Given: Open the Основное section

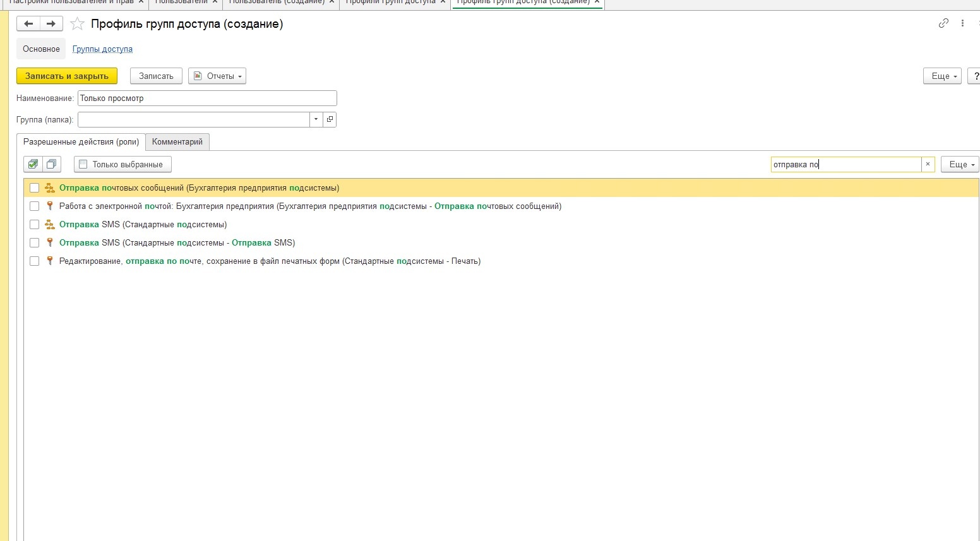Looking at the screenshot, I should [41, 49].
